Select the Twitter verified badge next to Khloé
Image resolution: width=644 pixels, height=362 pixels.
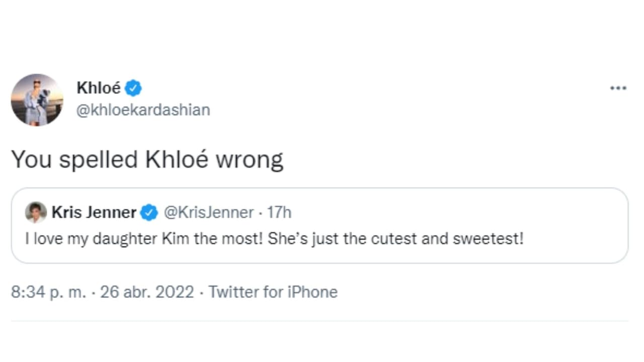134,87
